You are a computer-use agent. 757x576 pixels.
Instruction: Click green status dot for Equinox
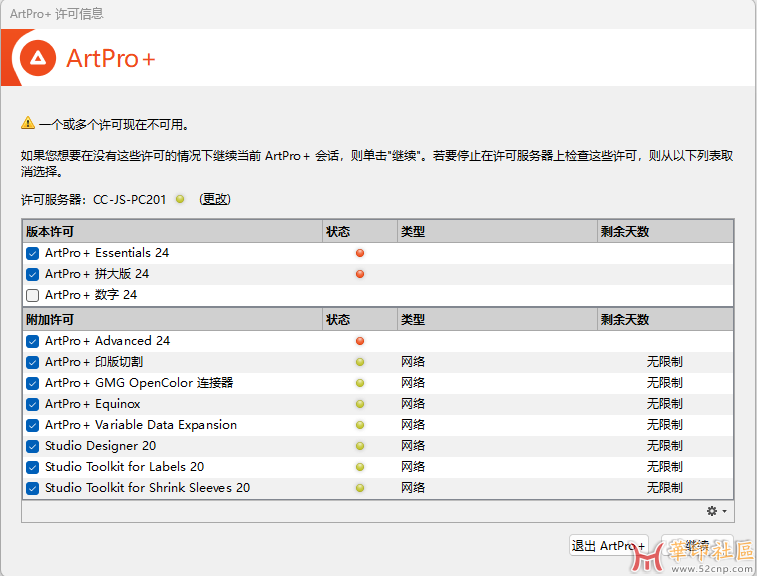[x=360, y=404]
